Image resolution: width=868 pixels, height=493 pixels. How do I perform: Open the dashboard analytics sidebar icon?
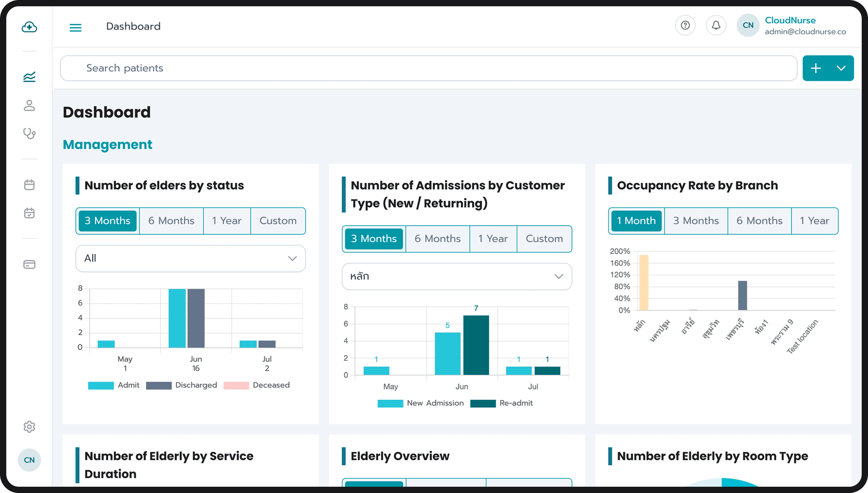(29, 77)
